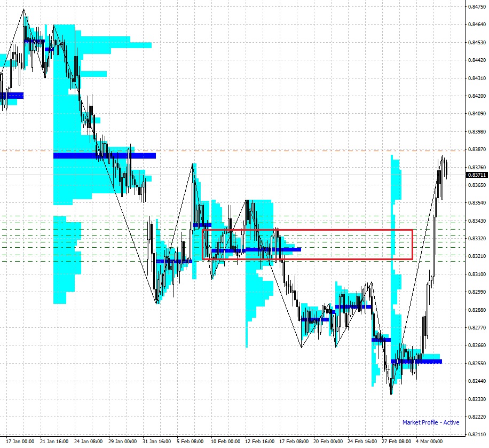The image size is (489, 448).
Task: Click the Market Profile - Active label
Action: tap(431, 422)
